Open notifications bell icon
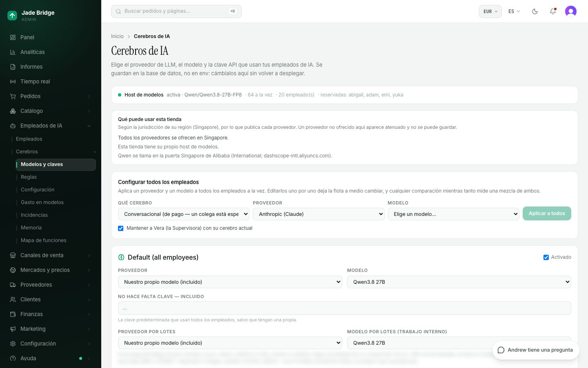 pyautogui.click(x=553, y=11)
